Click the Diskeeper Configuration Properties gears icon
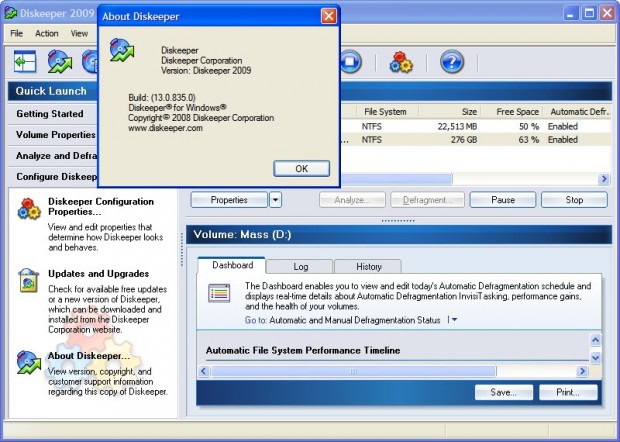Screen dimensions: 620x442 tap(29, 208)
